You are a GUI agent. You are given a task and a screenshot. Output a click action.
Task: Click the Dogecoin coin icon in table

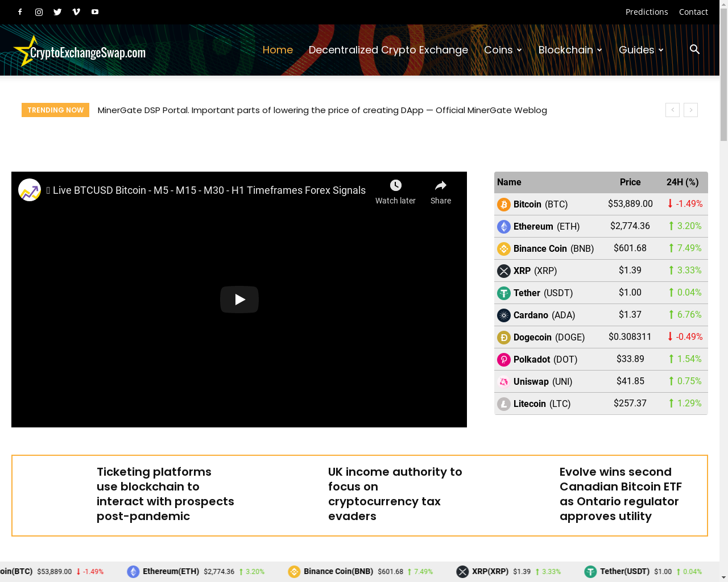504,337
